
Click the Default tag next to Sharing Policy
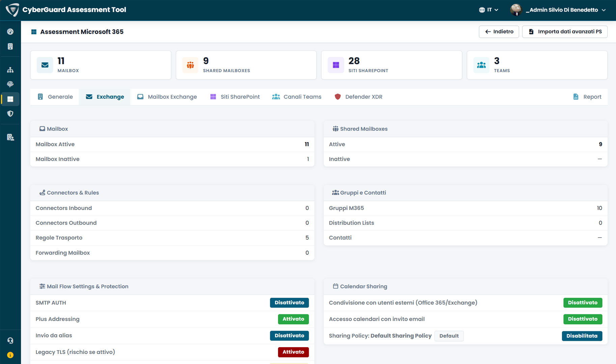(x=449, y=336)
